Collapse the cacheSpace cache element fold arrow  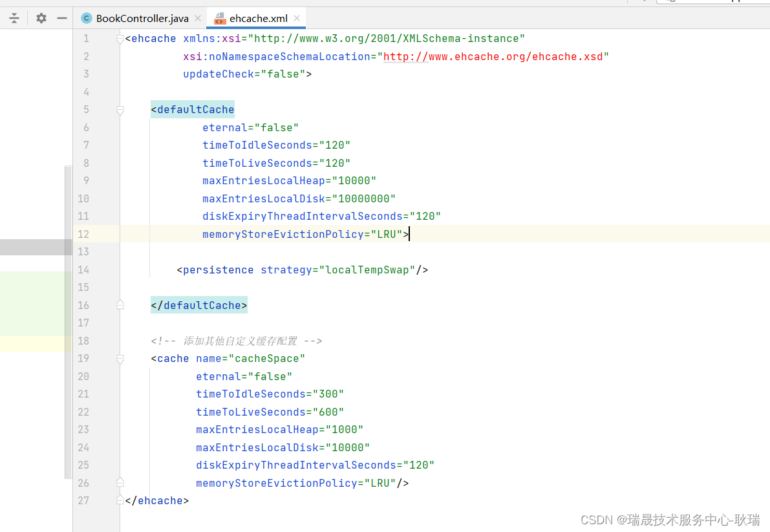tap(120, 358)
